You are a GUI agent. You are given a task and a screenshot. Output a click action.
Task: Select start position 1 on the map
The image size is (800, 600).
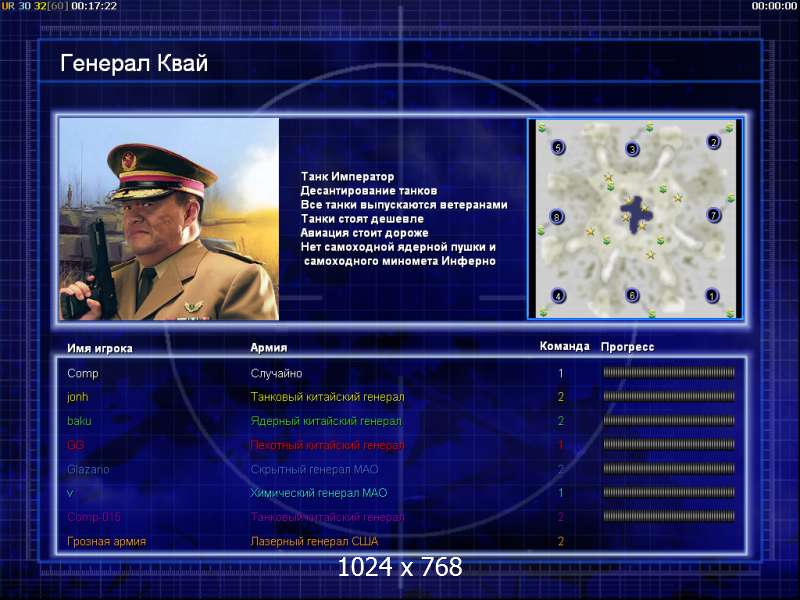[712, 295]
